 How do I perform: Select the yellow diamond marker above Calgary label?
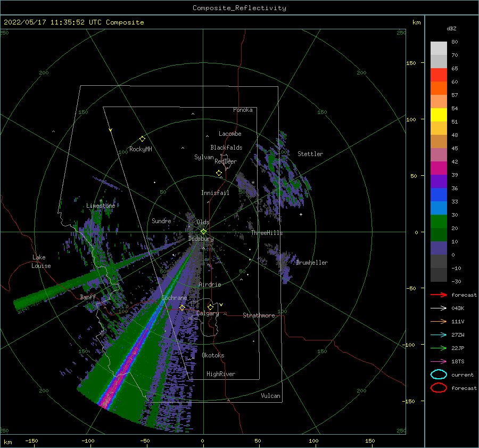coord(210,307)
